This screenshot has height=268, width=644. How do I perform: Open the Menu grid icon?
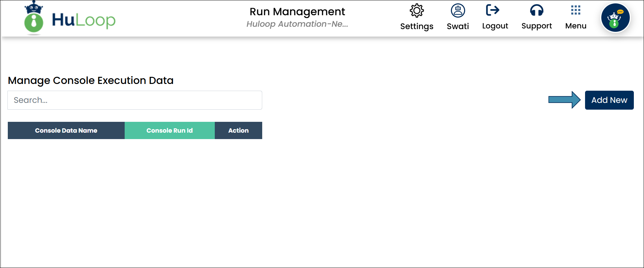point(576,10)
